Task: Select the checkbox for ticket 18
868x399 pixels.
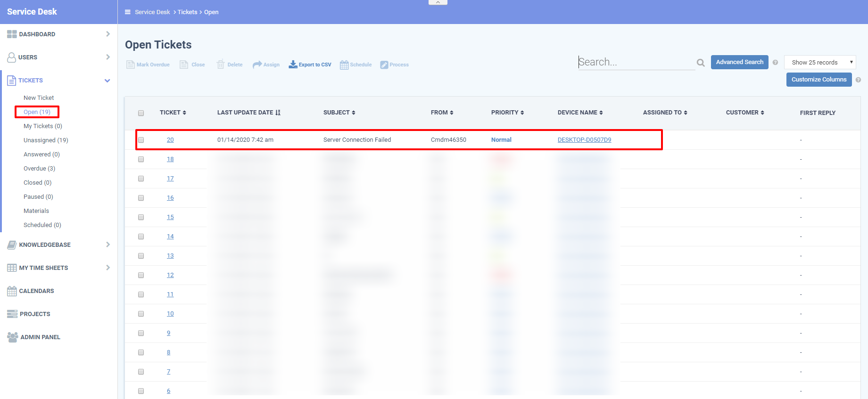Action: pyautogui.click(x=141, y=159)
